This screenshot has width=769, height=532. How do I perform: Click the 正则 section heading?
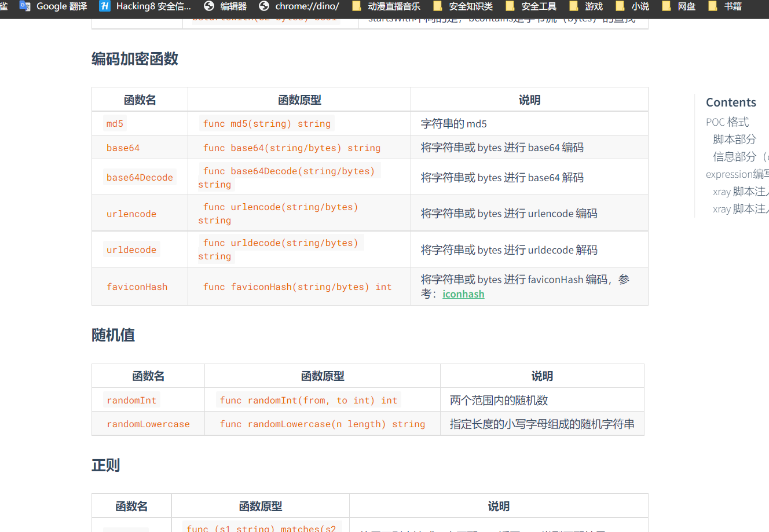click(106, 465)
